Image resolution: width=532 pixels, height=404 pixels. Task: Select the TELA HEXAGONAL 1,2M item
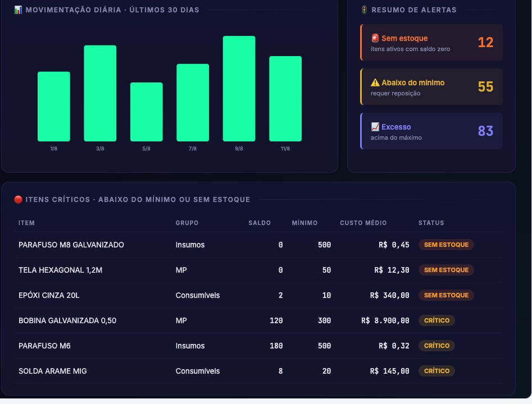coord(61,270)
